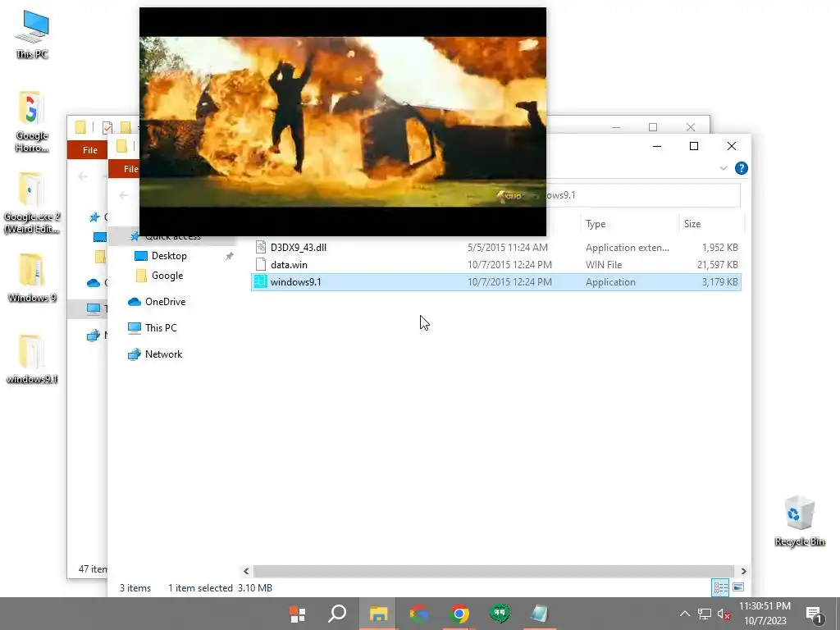Open the notepad-like app in taskbar

coord(540,614)
